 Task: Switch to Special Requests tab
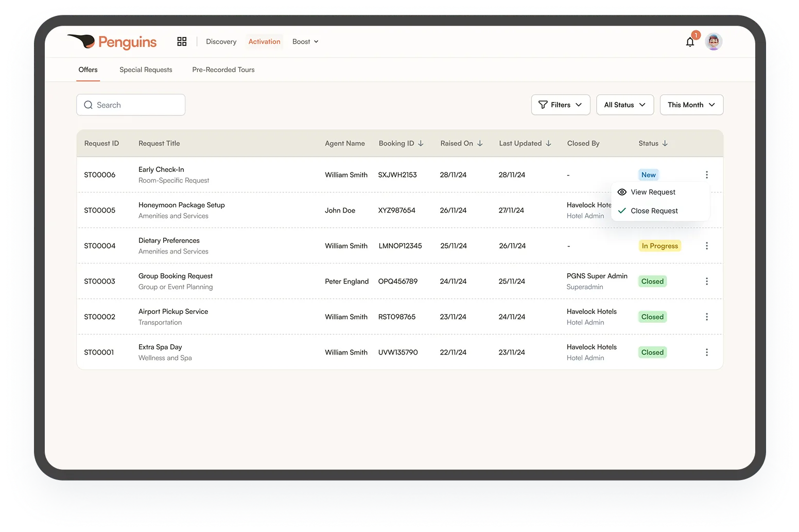point(146,70)
